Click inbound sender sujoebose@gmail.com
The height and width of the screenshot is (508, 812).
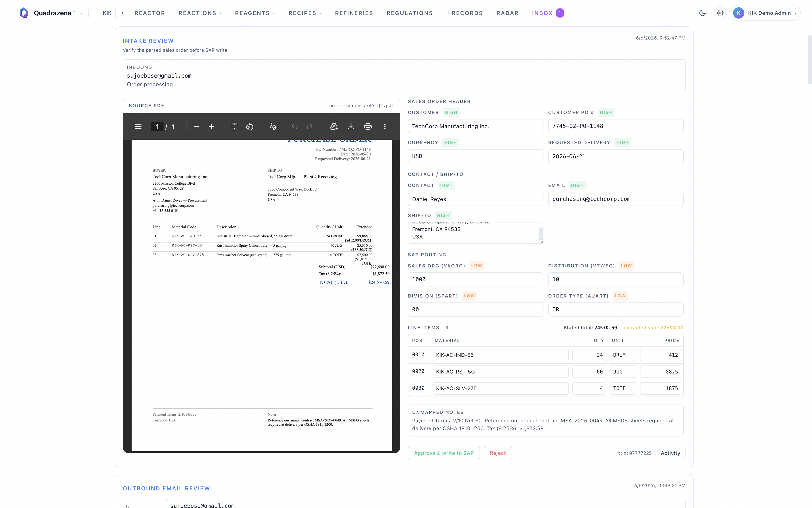point(159,76)
